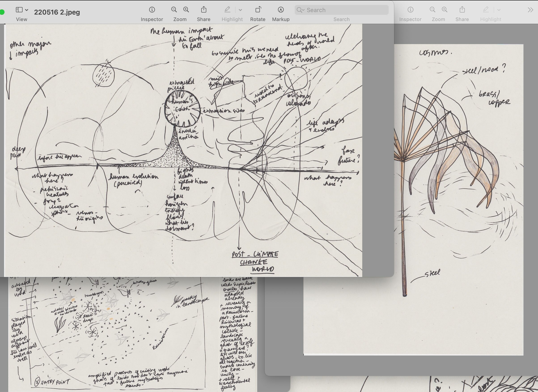Click the 220516 2.jpeg window title
This screenshot has width=538, height=392.
pyautogui.click(x=57, y=12)
